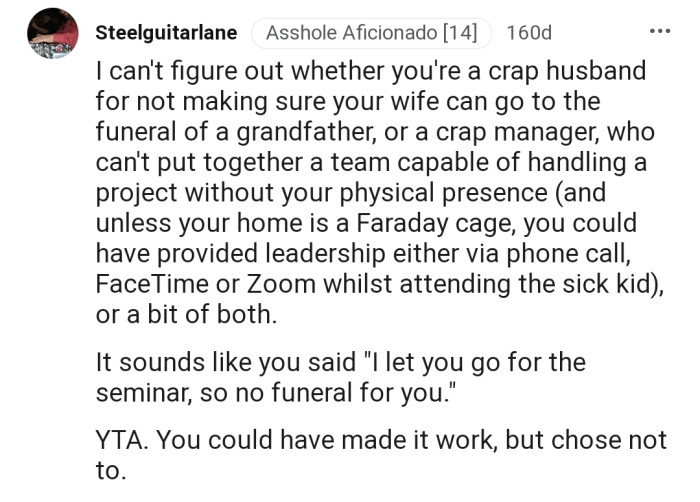The width and height of the screenshot is (700, 502).
Task: Click the paragraph starting "It sounds like"
Action: pos(340,377)
